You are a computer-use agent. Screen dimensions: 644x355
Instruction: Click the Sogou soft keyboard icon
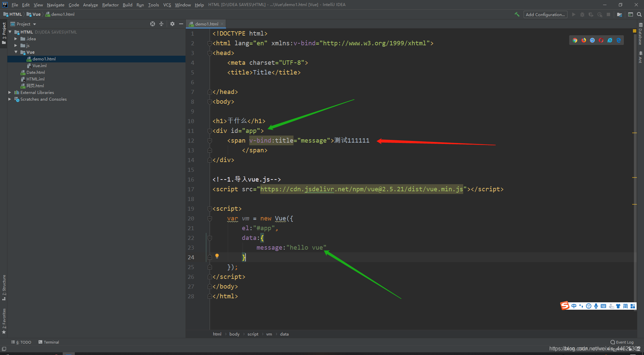603,306
